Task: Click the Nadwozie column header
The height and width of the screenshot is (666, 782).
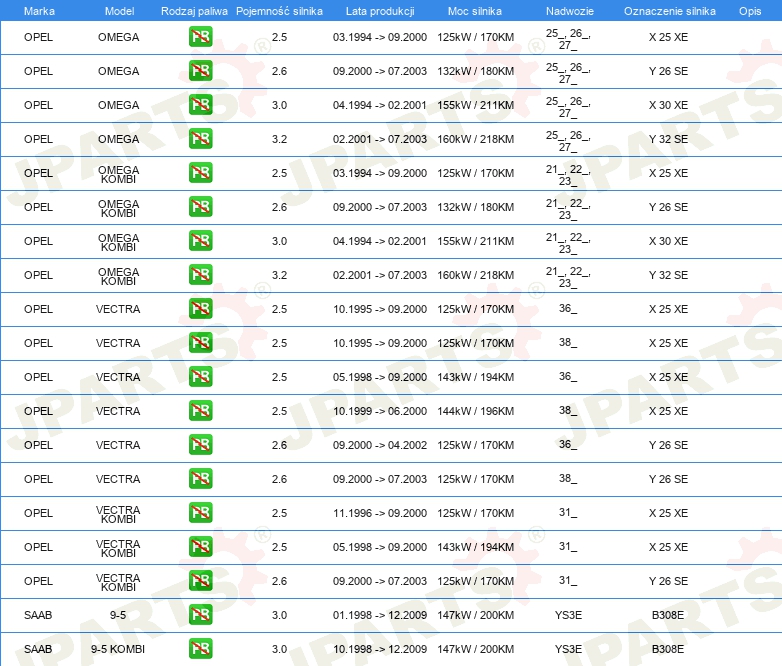Action: 570,11
